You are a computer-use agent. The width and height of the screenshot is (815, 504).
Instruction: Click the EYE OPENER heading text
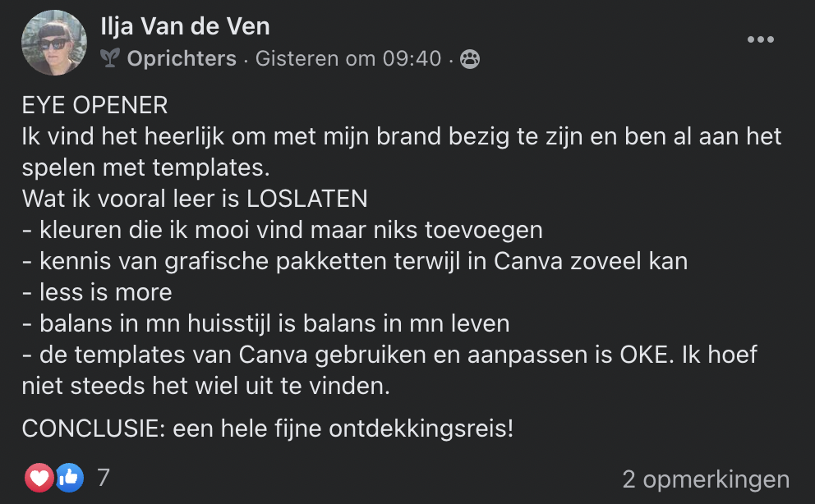(94, 105)
